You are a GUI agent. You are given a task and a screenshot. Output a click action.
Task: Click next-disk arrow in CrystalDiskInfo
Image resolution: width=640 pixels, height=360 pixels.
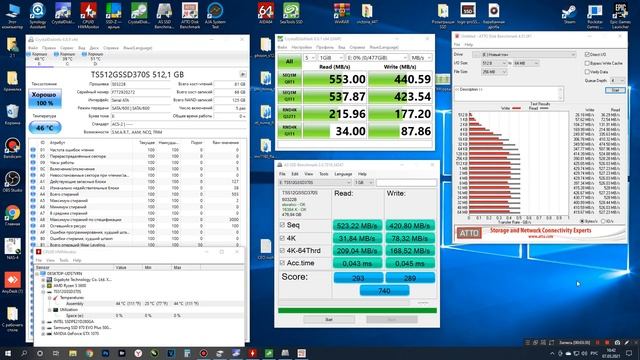pyautogui.click(x=242, y=74)
